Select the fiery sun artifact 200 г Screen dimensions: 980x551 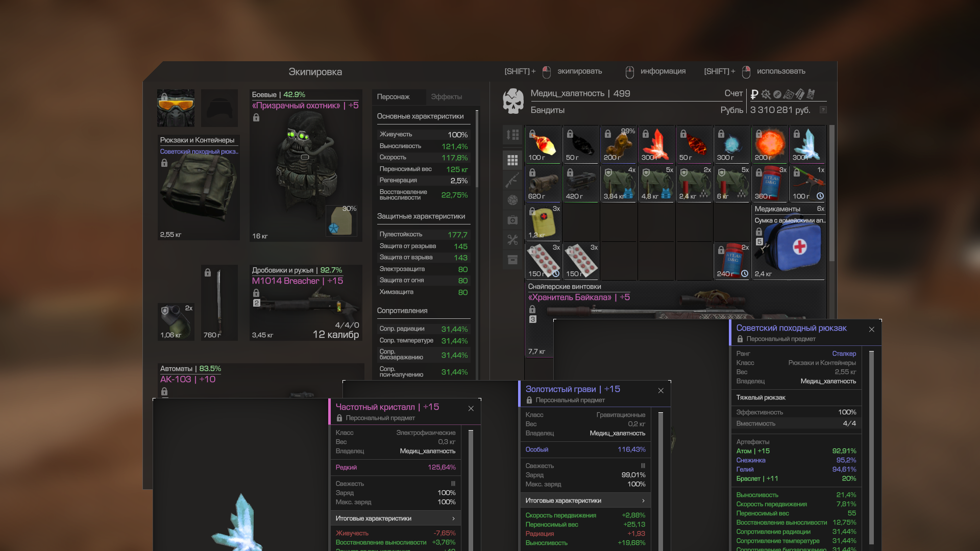770,144
